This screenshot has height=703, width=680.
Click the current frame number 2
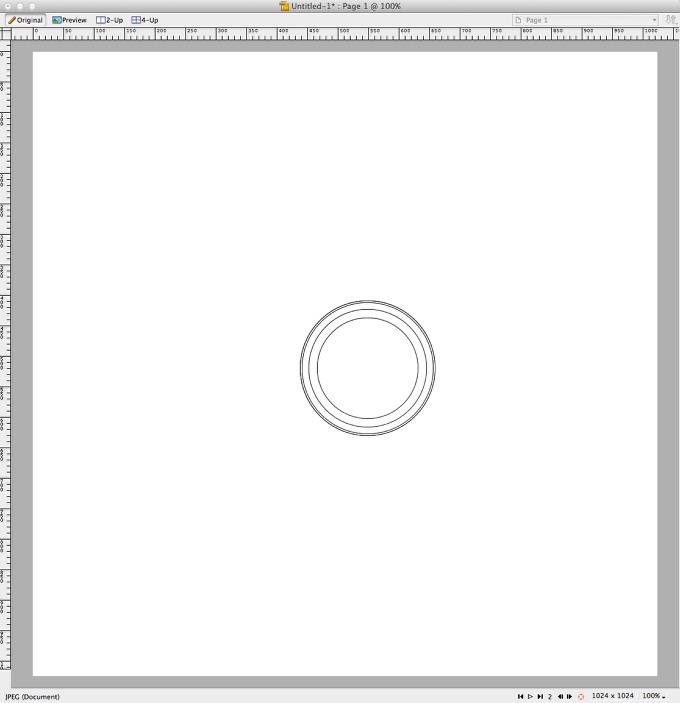tap(550, 697)
